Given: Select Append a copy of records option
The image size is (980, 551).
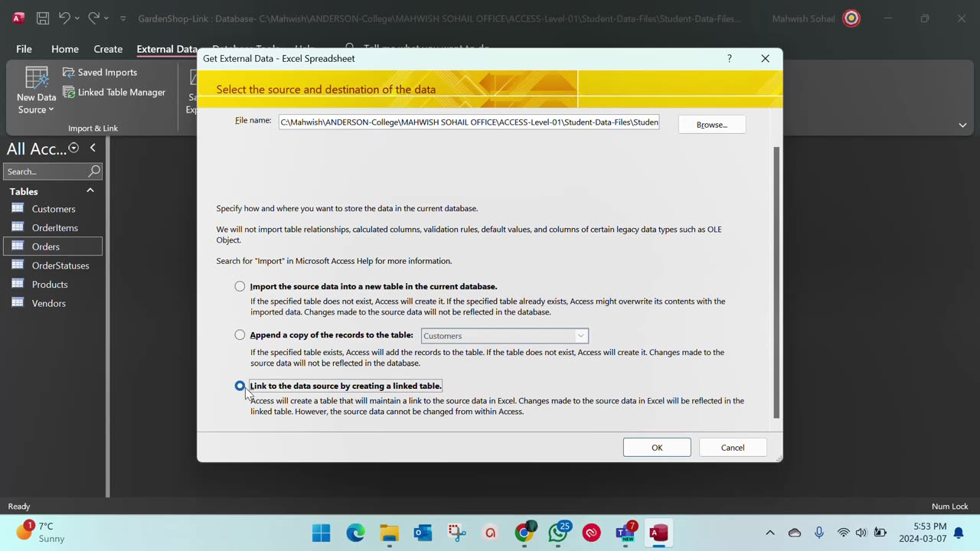Looking at the screenshot, I should pos(240,334).
